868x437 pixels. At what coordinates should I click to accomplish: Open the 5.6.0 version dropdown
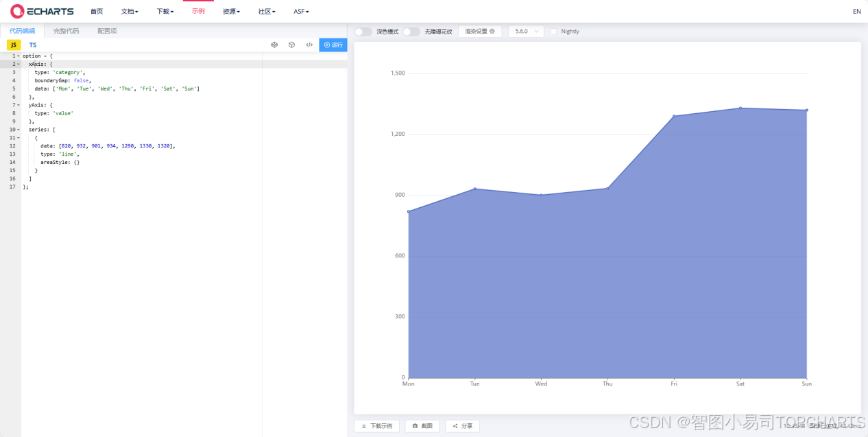(526, 32)
